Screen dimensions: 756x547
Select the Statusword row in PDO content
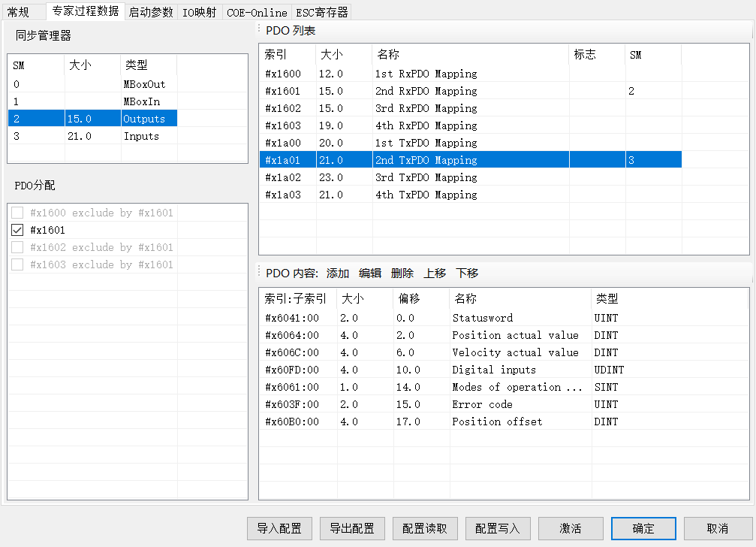[x=482, y=318]
